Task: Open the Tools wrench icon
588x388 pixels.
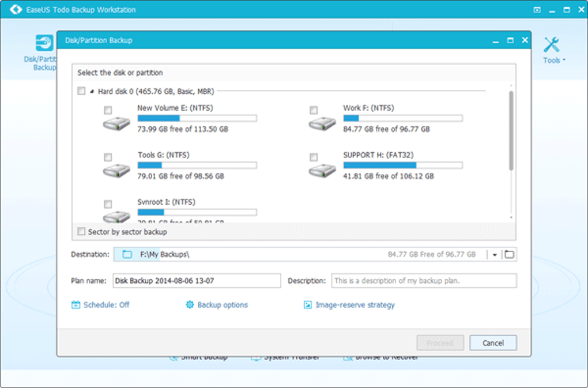Action: (x=551, y=44)
